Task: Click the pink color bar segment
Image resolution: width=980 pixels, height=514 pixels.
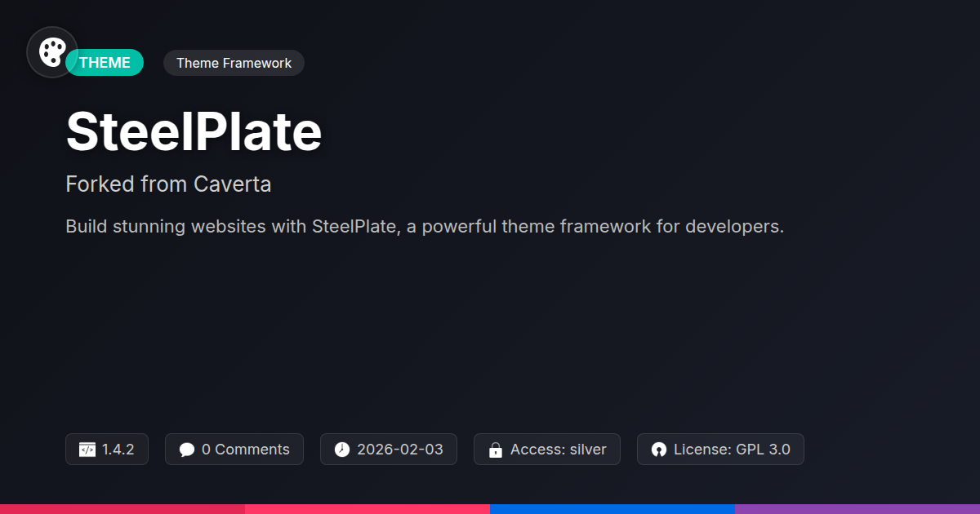Action: [x=367, y=508]
